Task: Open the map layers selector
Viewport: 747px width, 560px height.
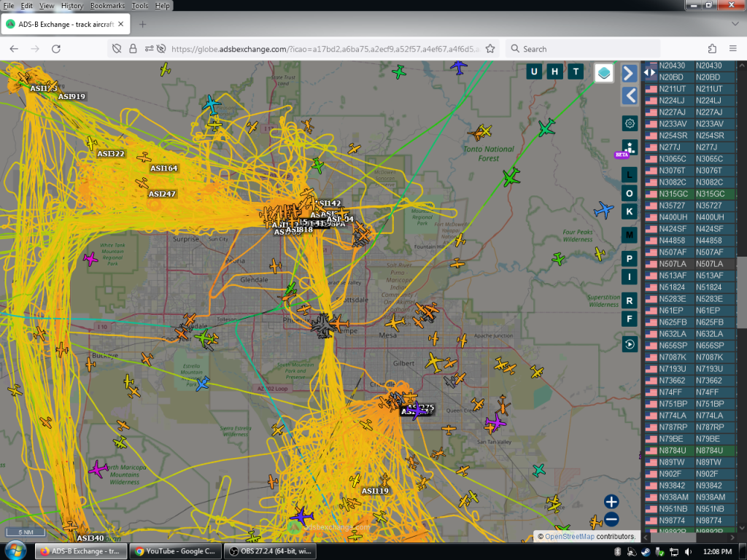Action: [x=603, y=73]
